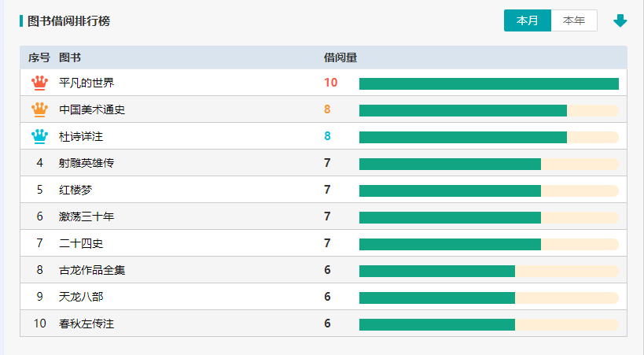644x355 pixels.
Task: Switch to the 本月 tab
Action: (528, 20)
